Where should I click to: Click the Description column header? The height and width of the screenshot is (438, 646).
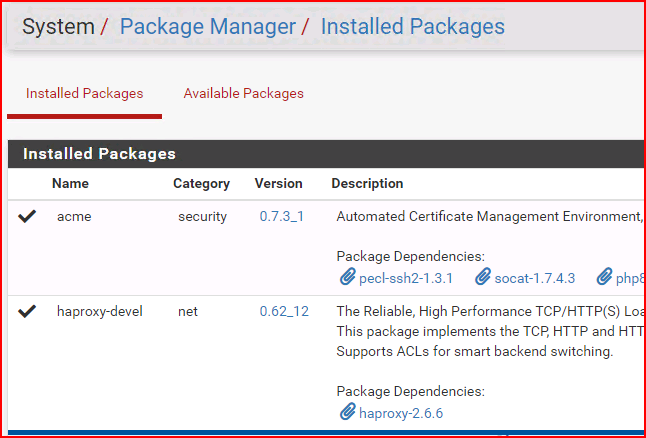coord(367,184)
